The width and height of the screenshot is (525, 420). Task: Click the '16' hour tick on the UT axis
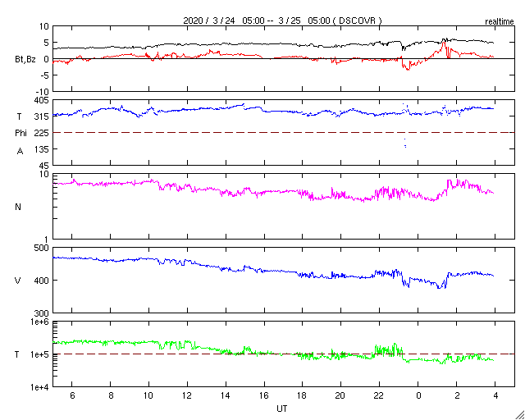tap(264, 396)
